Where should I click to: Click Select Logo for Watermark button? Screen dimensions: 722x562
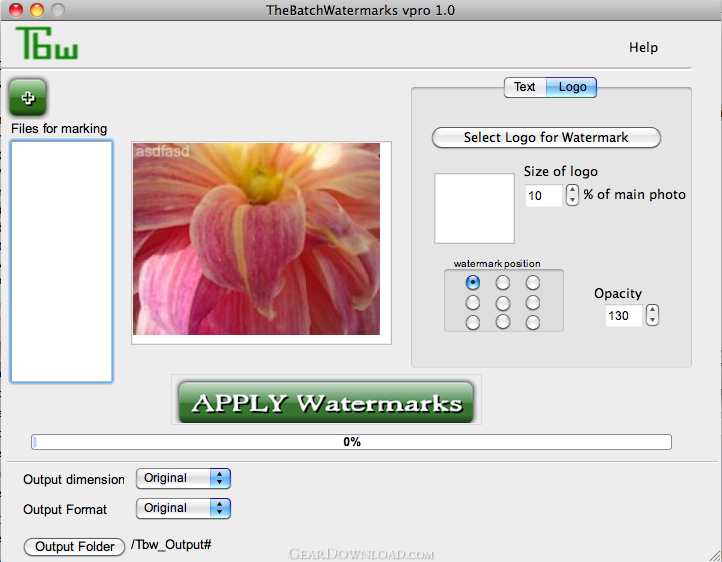546,138
